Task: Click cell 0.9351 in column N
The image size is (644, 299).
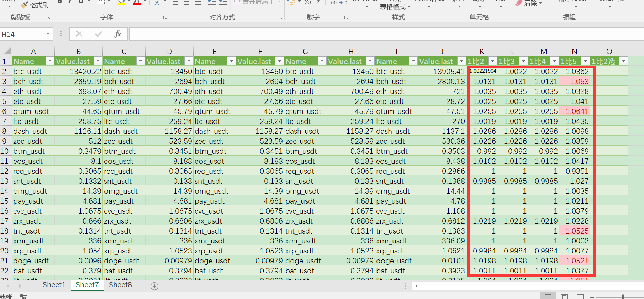Action: point(575,171)
